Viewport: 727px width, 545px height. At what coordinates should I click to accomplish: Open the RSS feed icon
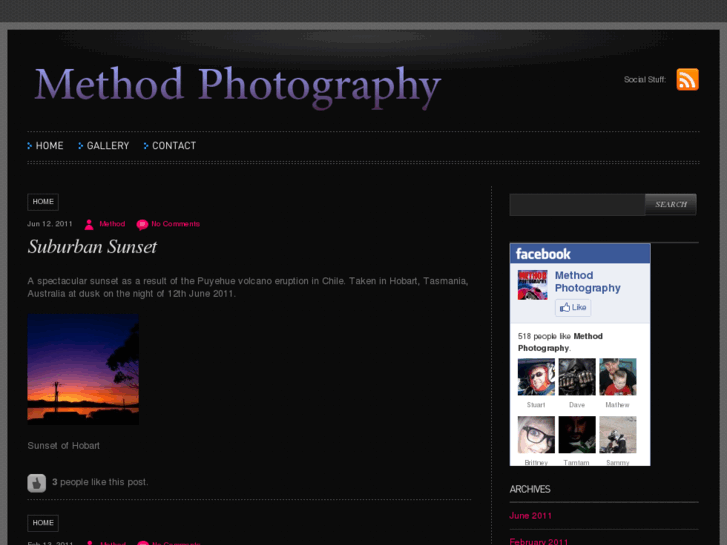point(687,80)
